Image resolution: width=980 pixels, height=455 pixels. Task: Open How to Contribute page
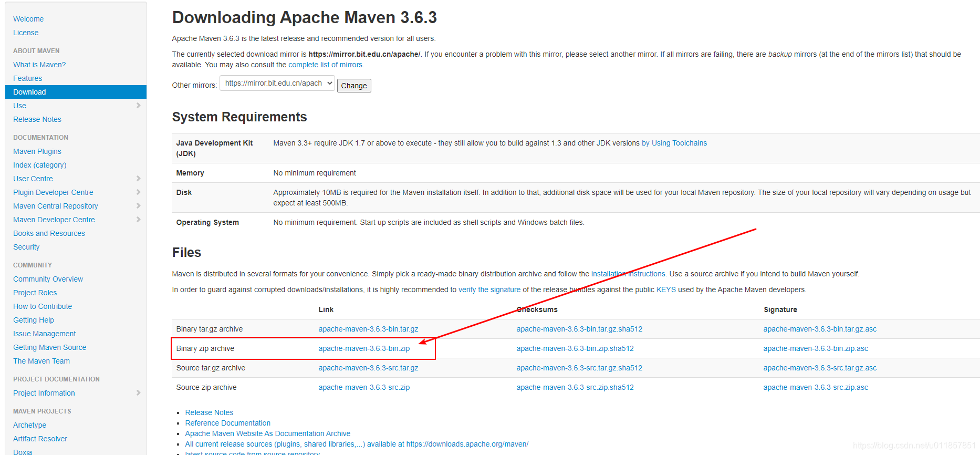(x=43, y=306)
